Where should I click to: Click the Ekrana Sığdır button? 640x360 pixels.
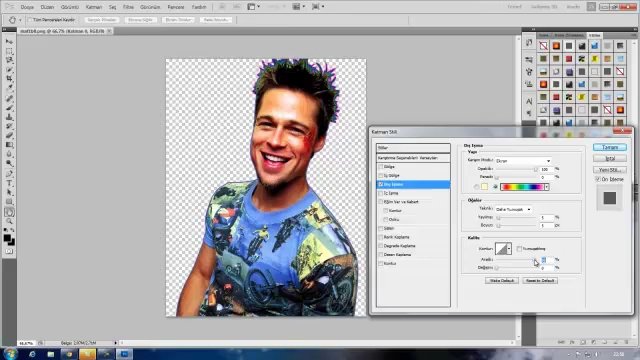pos(140,20)
